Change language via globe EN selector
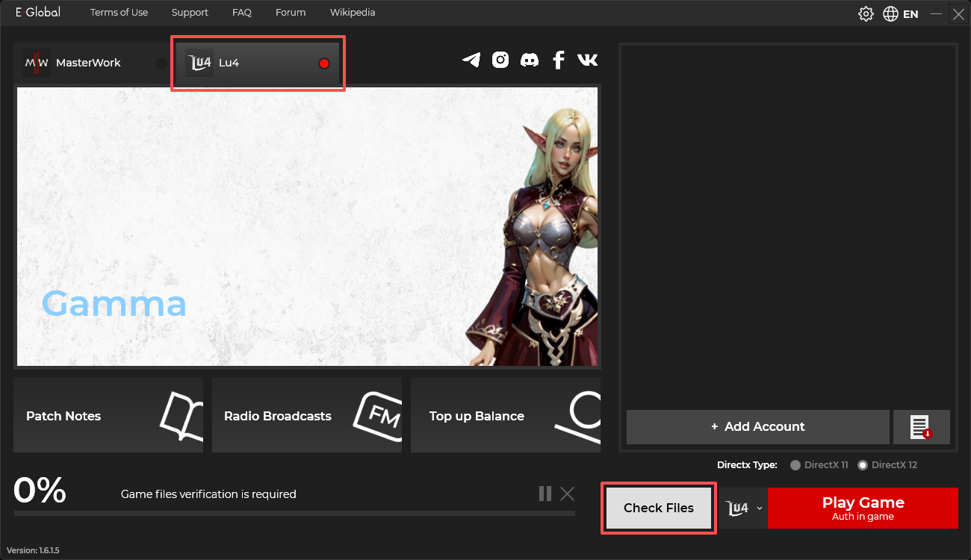 coord(901,13)
